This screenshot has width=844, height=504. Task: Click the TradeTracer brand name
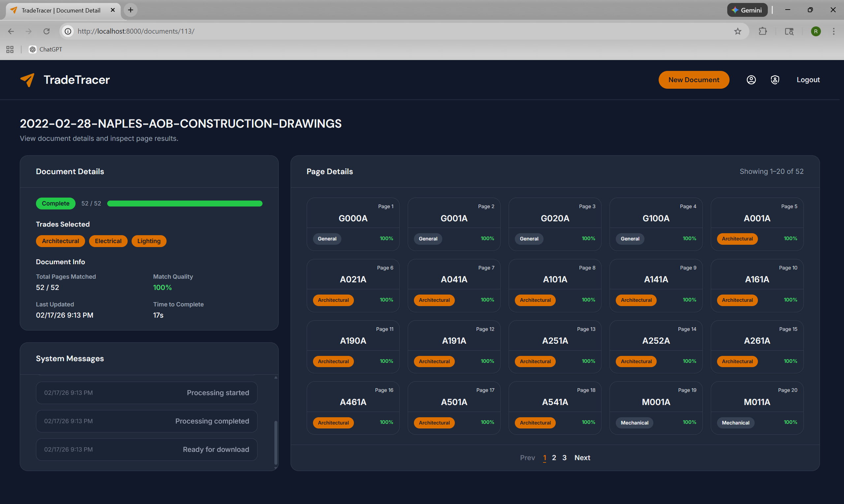click(x=77, y=80)
